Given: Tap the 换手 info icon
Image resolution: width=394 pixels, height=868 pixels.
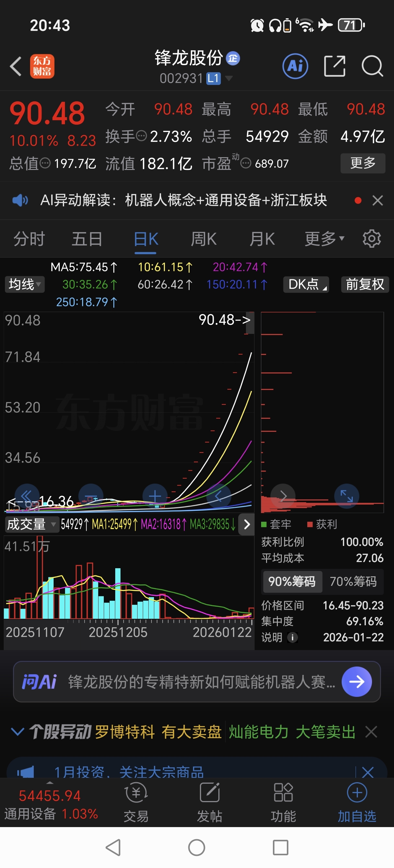Looking at the screenshot, I should 141,136.
